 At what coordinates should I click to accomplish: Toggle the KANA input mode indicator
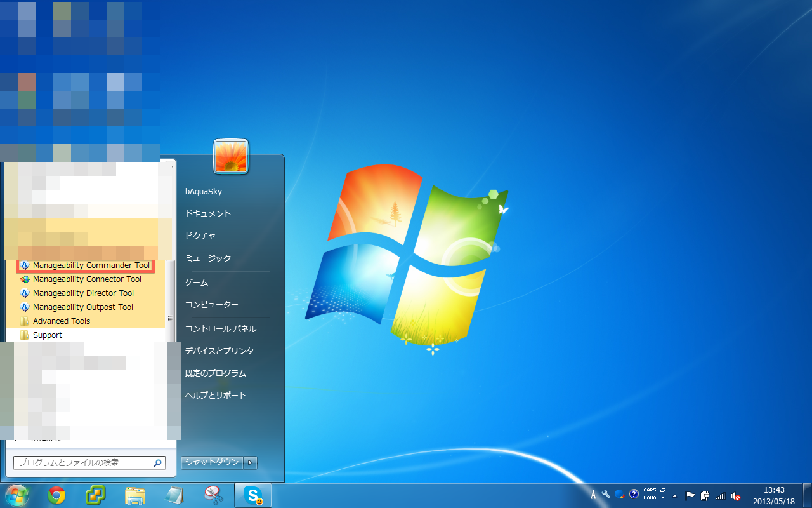pos(650,498)
